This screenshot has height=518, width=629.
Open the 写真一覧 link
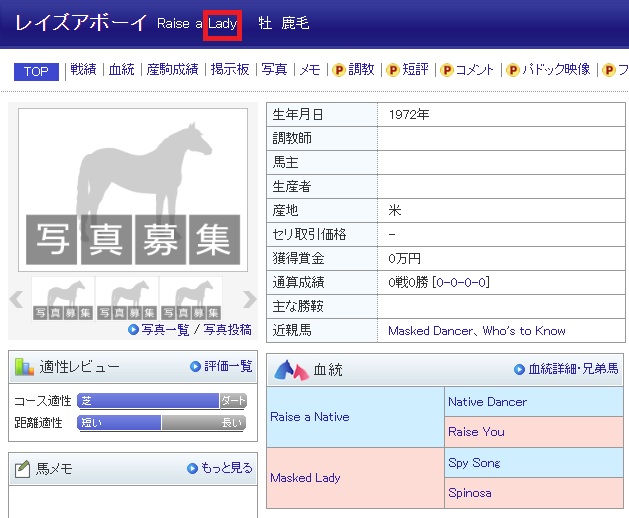pos(165,330)
